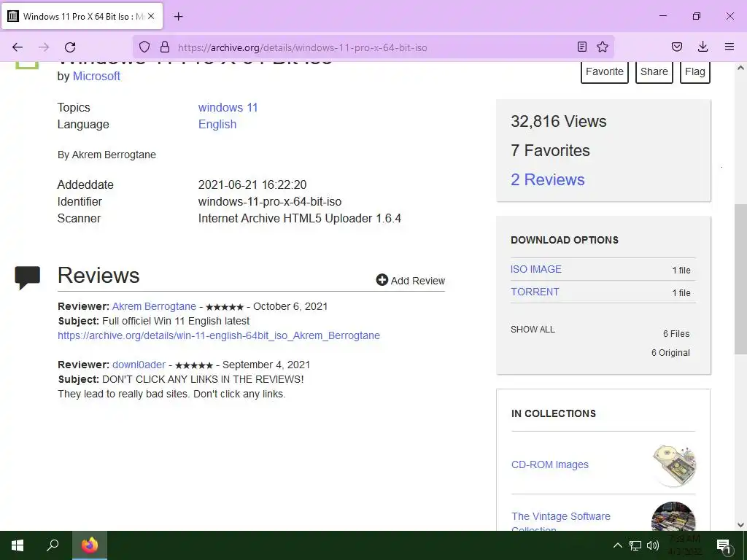Click The Vintage Software collection thumbnail
The width and height of the screenshot is (747, 560).
[673, 517]
